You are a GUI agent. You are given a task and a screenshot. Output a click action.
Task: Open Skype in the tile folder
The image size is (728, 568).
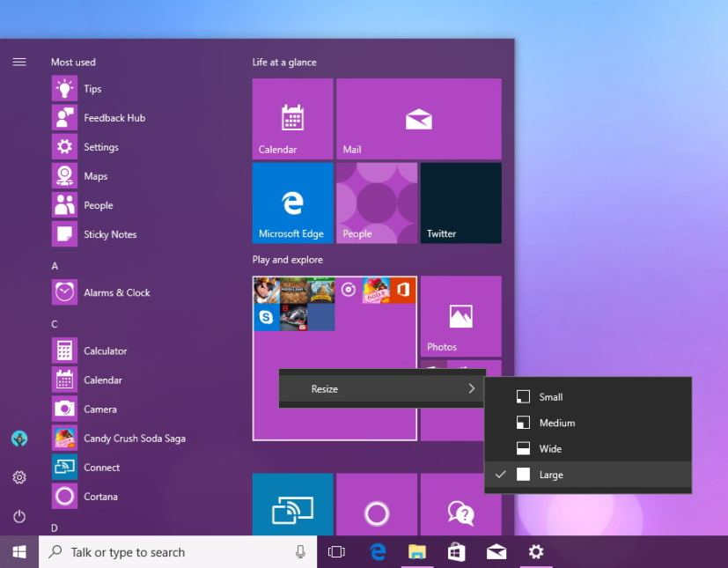coord(267,317)
